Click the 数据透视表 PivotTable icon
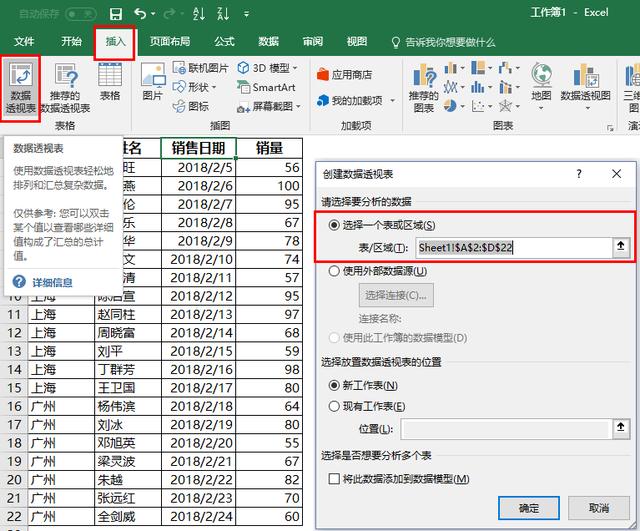This screenshot has height=531, width=640. click(x=20, y=87)
